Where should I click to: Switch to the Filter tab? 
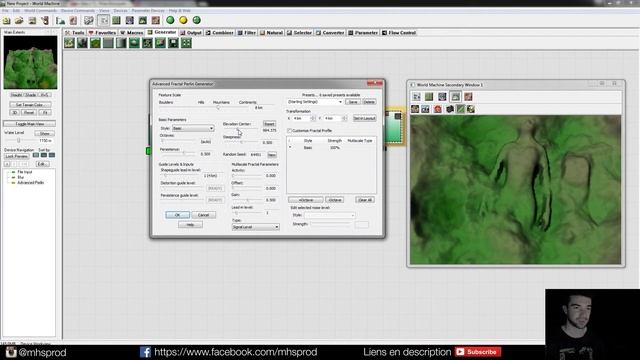click(247, 33)
